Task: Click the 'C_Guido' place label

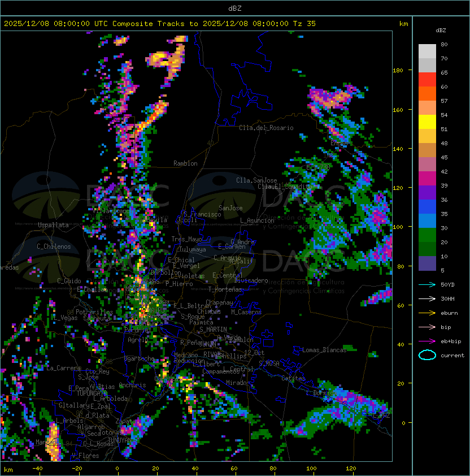Action: pyautogui.click(x=69, y=281)
